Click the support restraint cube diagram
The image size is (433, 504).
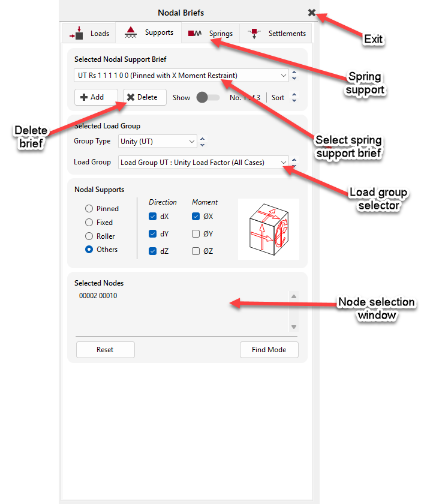pos(268,229)
